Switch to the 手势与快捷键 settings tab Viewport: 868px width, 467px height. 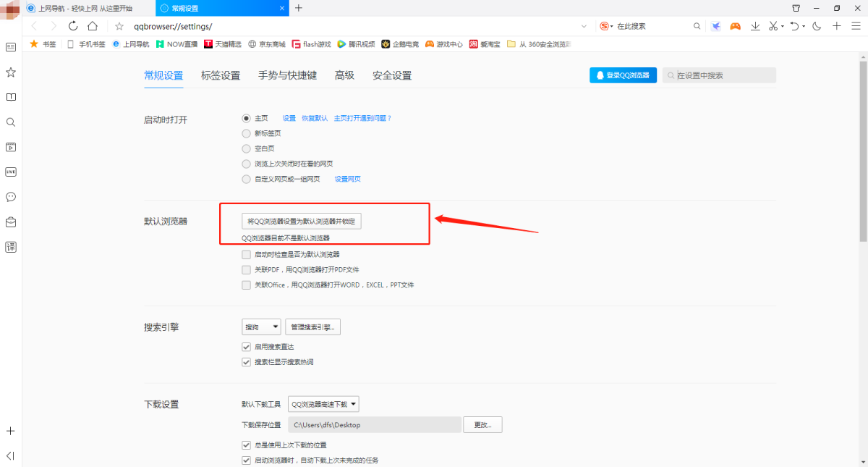pos(287,75)
